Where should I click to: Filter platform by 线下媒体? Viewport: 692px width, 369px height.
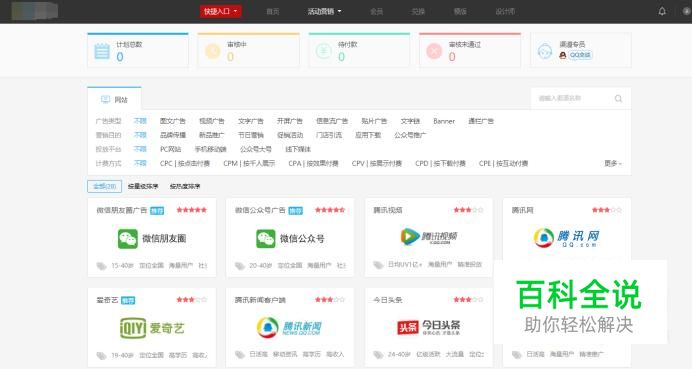pyautogui.click(x=298, y=149)
